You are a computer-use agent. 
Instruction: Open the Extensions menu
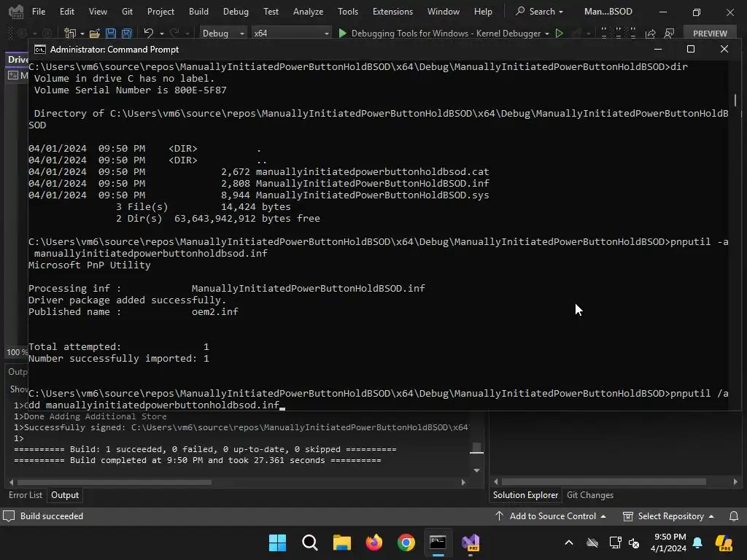pyautogui.click(x=392, y=12)
